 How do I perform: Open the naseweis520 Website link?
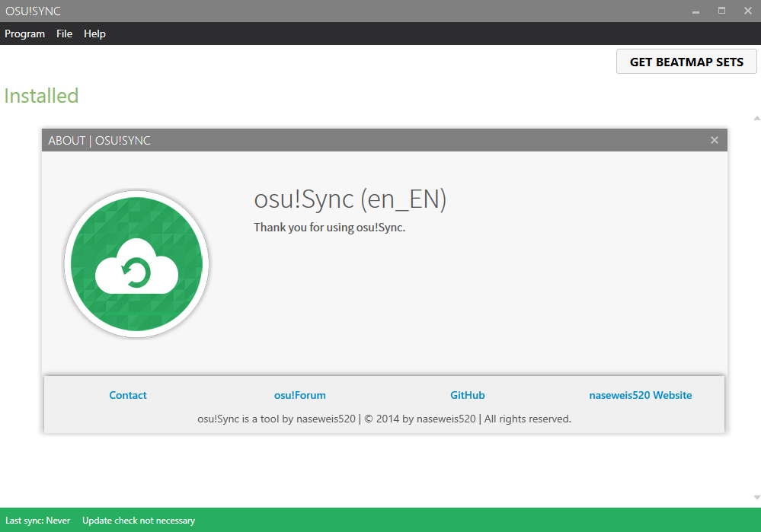[x=640, y=395]
